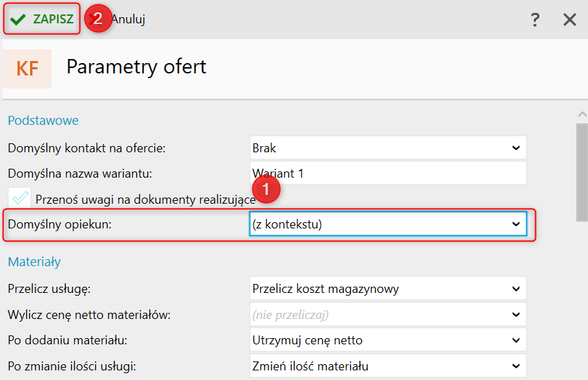Click the vertical scrollbar thumb

(582, 171)
